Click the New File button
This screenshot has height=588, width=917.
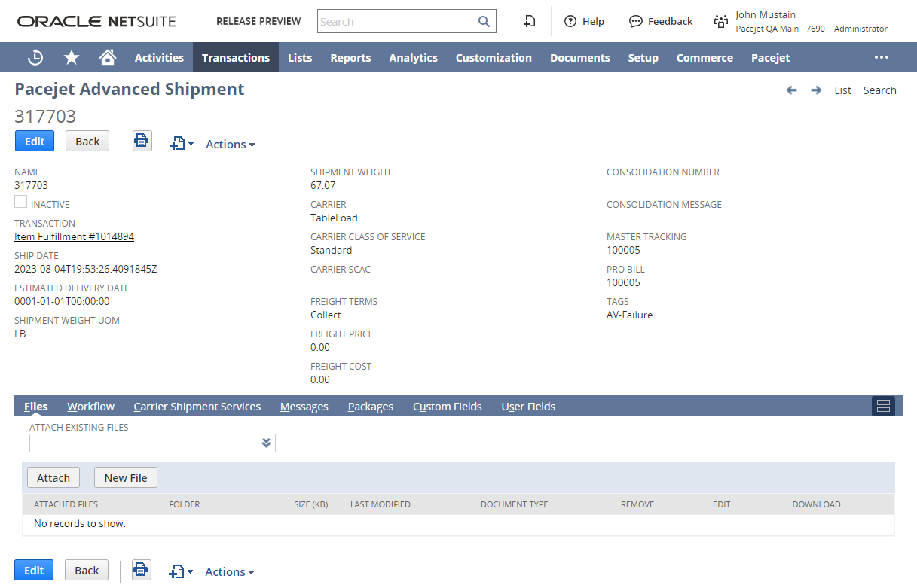tap(126, 478)
